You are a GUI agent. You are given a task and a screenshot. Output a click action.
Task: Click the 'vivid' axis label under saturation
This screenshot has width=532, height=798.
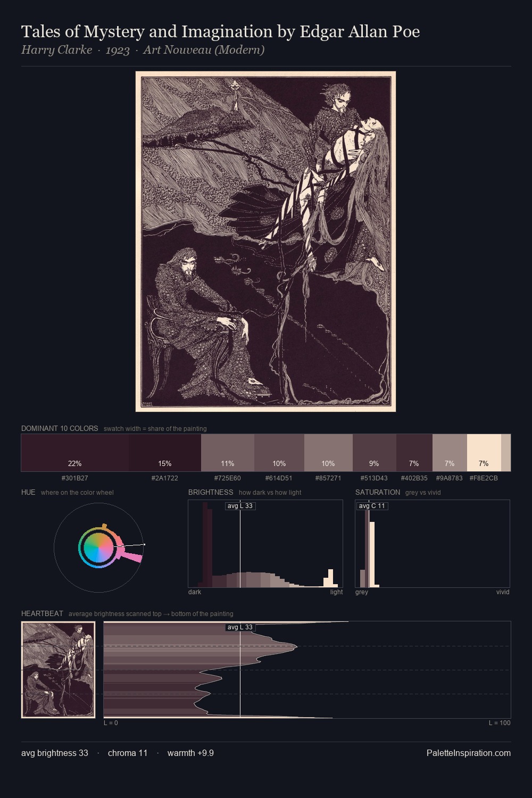[503, 592]
